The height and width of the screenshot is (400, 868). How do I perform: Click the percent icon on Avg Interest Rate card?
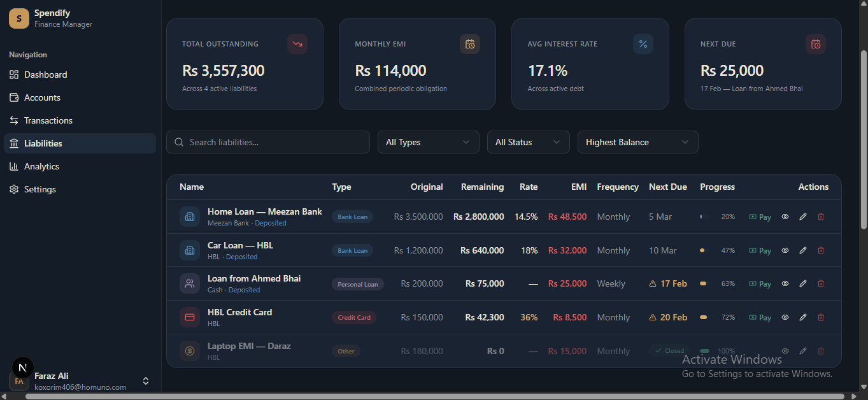[x=643, y=44]
